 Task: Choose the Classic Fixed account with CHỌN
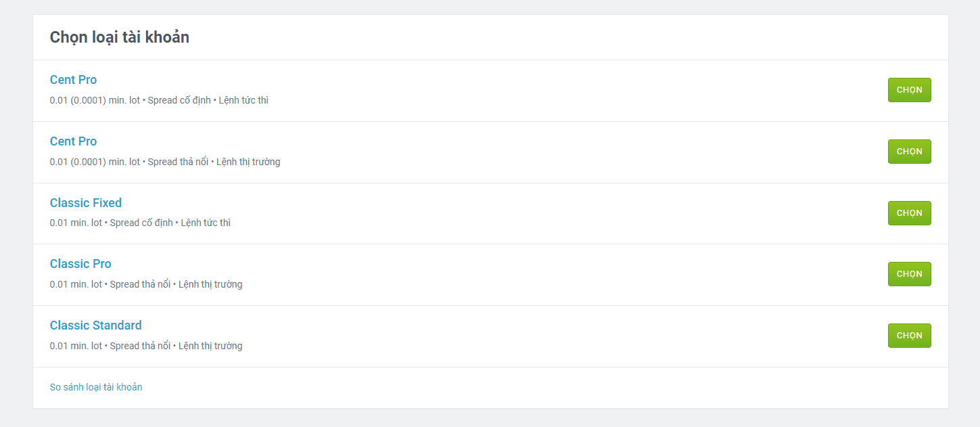point(909,213)
